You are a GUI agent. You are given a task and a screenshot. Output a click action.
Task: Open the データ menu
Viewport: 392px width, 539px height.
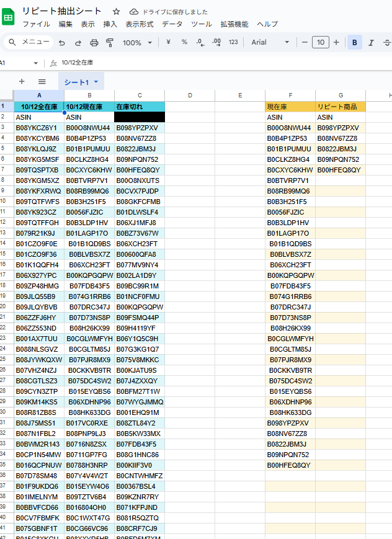[x=172, y=24]
